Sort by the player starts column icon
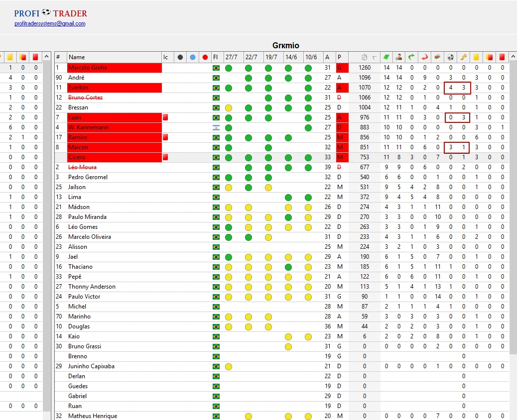517x420 pixels. 398,57
